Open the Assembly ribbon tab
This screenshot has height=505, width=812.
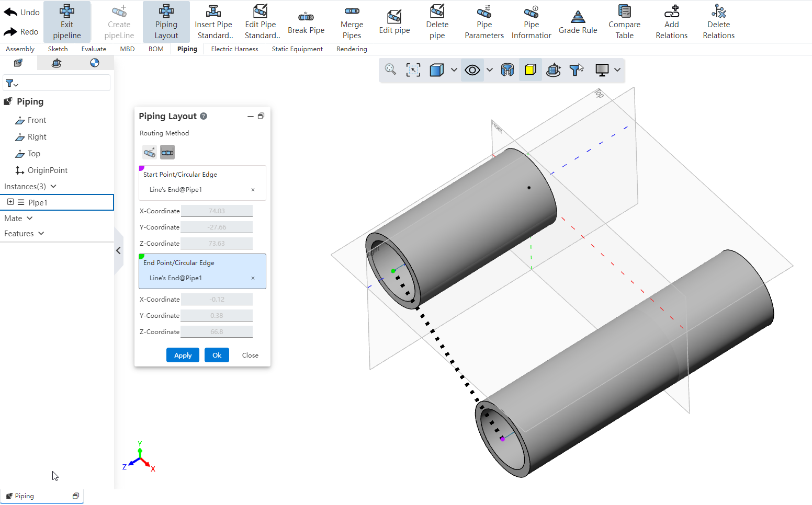pyautogui.click(x=19, y=49)
